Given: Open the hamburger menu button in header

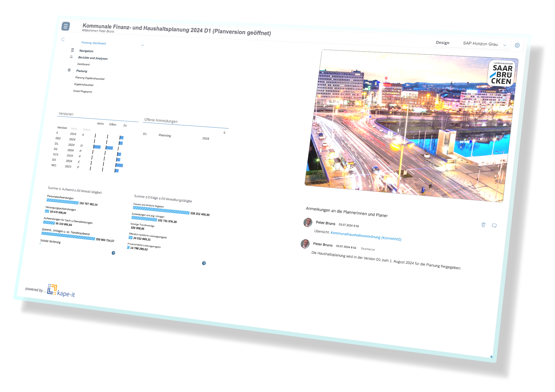Looking at the screenshot, I should click(x=66, y=26).
